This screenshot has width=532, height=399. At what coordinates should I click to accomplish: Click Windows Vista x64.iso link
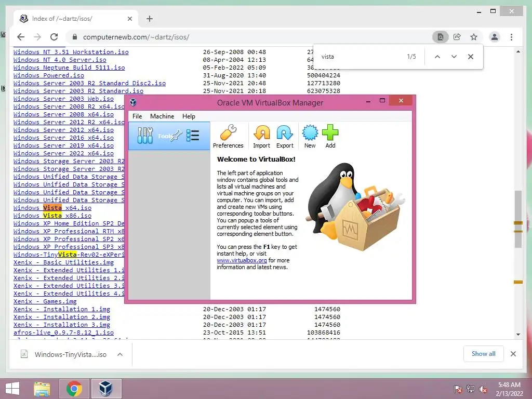coord(52,208)
